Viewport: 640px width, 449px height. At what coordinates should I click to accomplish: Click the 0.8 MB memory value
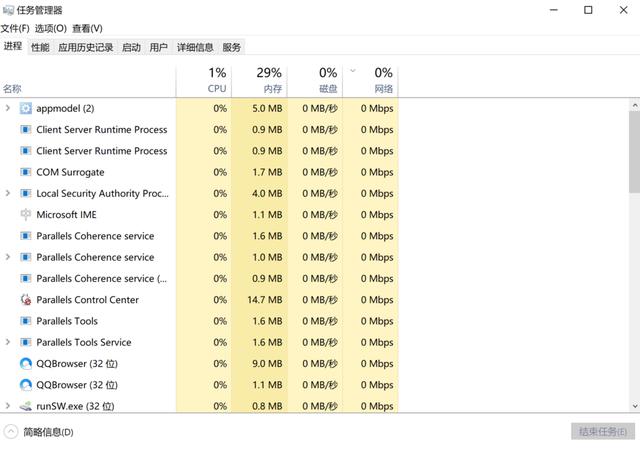pyautogui.click(x=267, y=406)
